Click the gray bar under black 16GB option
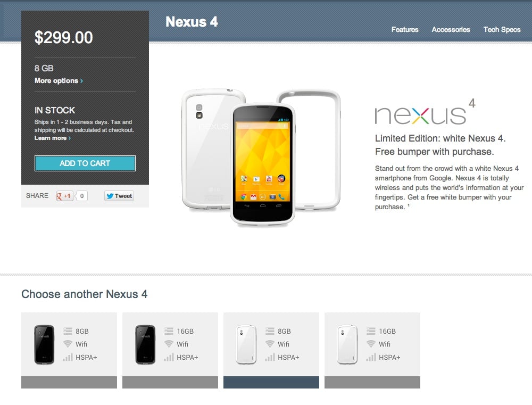The height and width of the screenshot is (405, 532). click(x=170, y=382)
